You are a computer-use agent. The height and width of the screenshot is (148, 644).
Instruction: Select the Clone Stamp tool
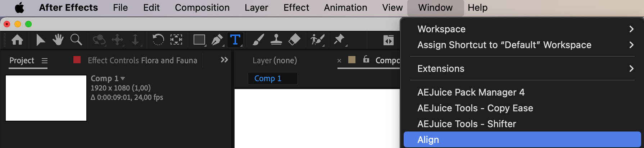point(276,40)
